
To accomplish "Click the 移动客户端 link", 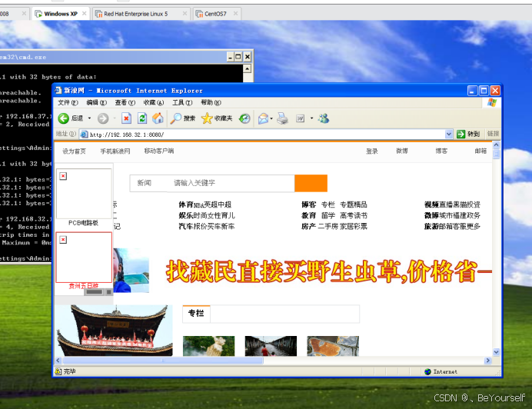I will point(159,151).
